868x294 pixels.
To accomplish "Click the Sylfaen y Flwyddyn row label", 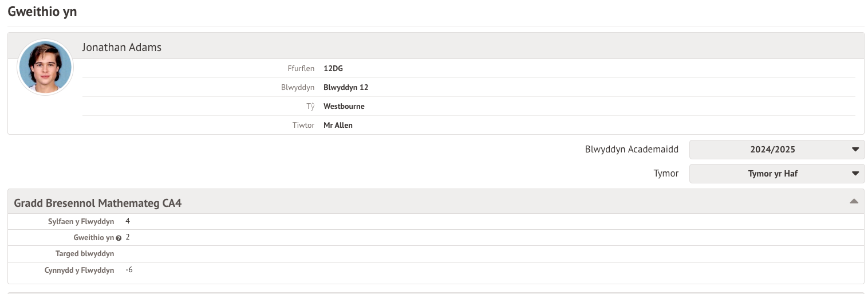I will coord(81,222).
